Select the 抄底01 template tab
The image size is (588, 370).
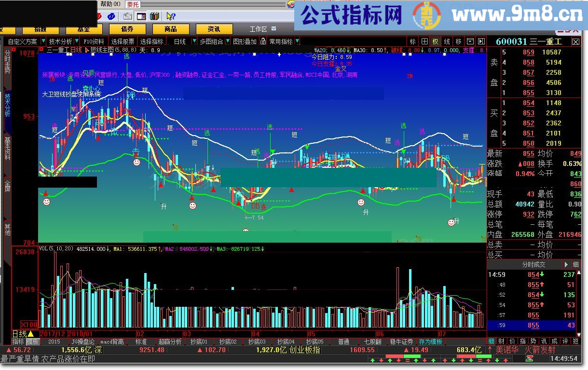click(x=199, y=342)
